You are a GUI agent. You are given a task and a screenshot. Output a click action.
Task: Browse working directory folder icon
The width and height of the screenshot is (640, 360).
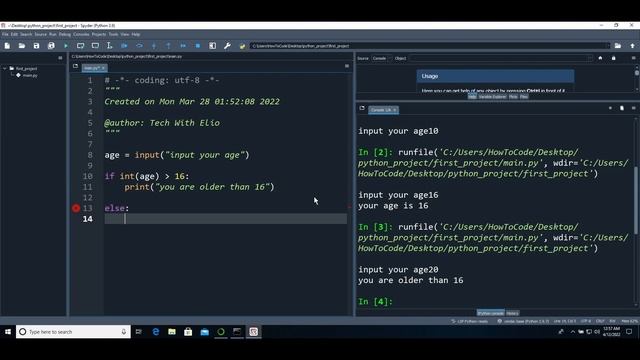[618, 46]
